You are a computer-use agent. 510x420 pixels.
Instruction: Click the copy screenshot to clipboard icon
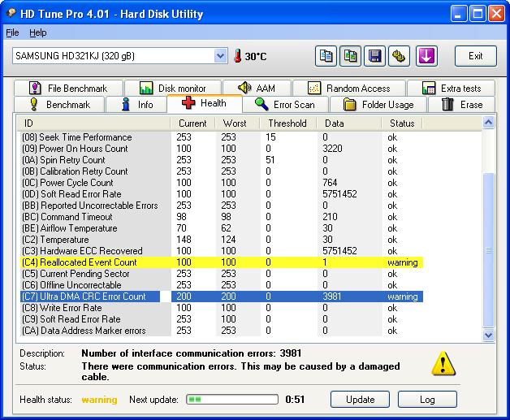pos(350,56)
